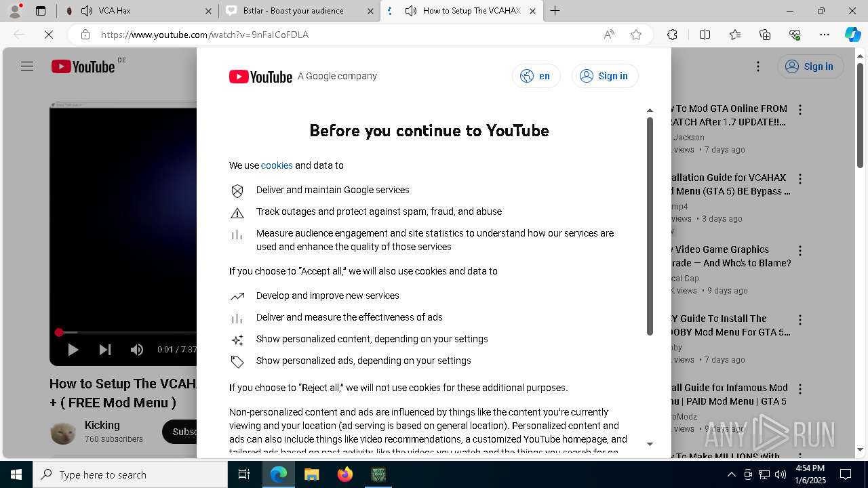868x488 pixels.
Task: Close the Bstlar tab
Action: [370, 11]
